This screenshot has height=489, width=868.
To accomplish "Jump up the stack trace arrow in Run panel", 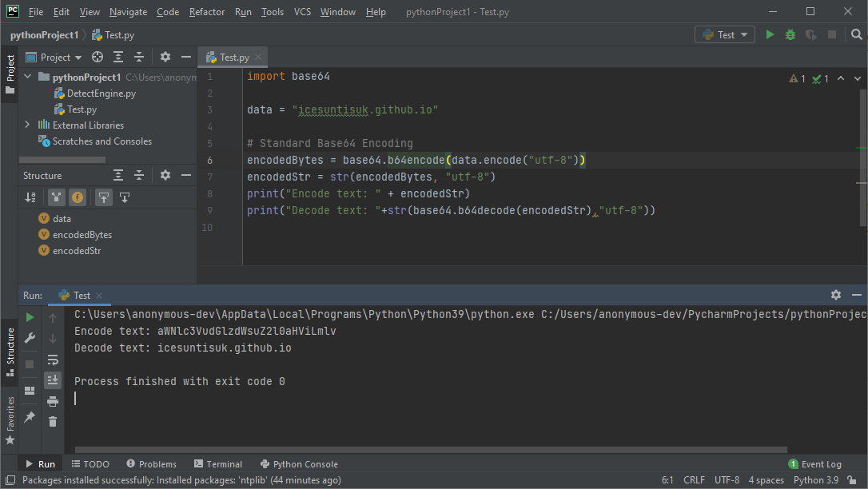I will click(53, 318).
